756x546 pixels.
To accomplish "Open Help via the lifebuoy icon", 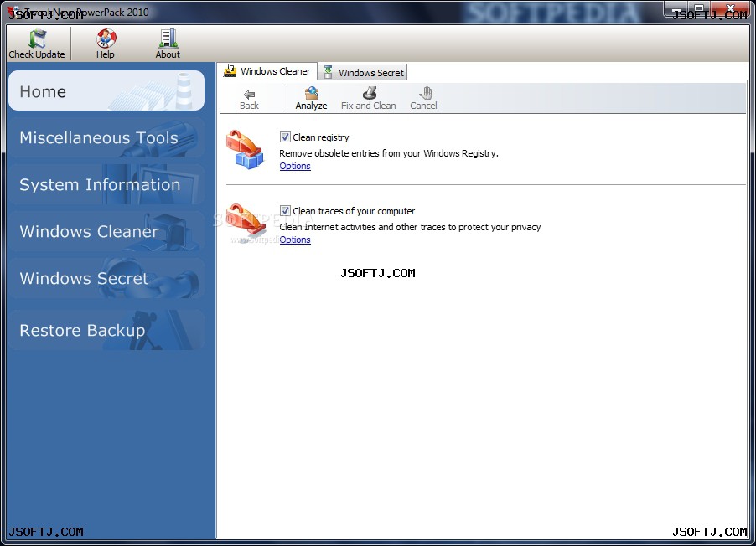I will [x=106, y=38].
